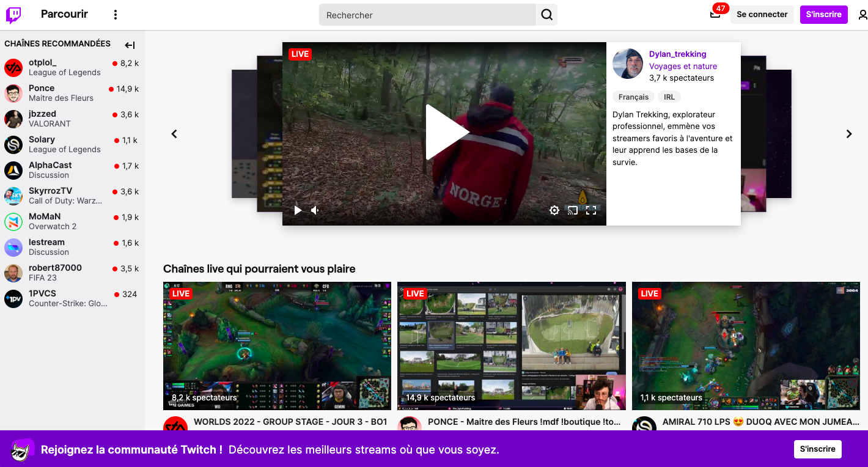
Task: Click the large play button on featured video
Action: point(447,132)
